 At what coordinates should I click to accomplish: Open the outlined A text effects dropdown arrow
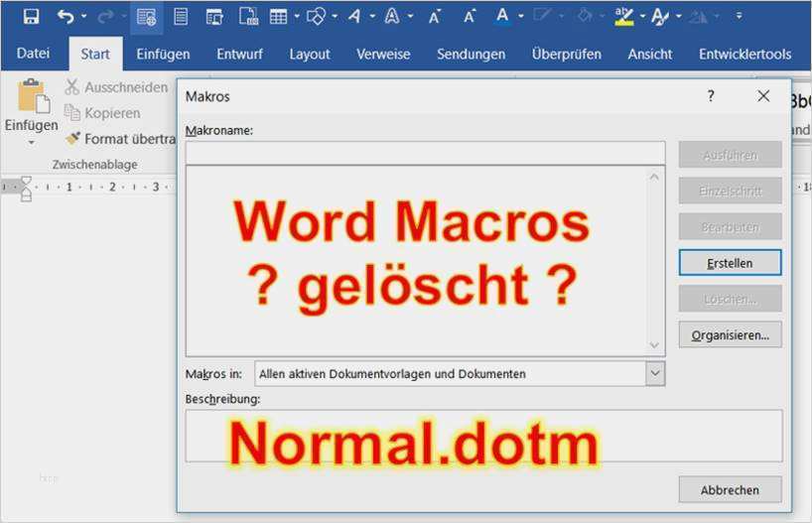pyautogui.click(x=410, y=17)
